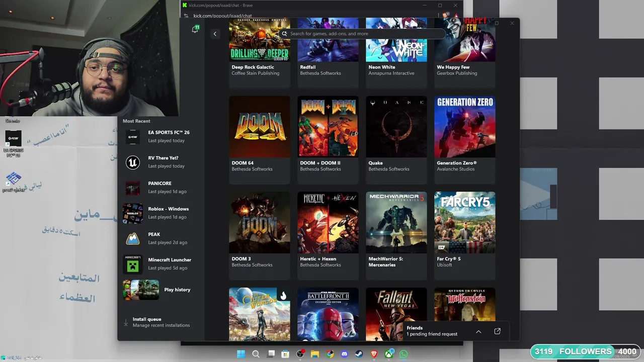Open EA SPORTS FC 26 icon in Most Recent

point(133,136)
